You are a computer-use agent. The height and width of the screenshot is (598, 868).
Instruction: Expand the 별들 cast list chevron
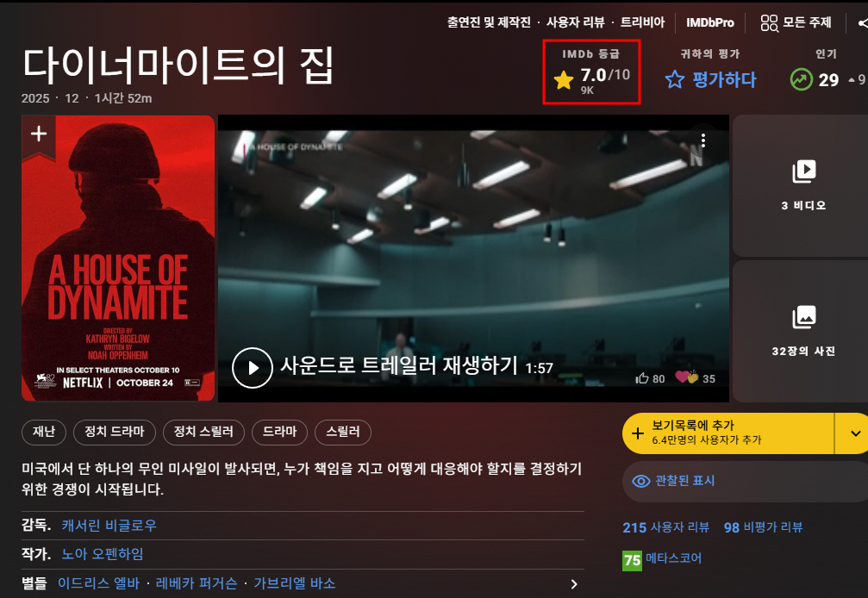[x=574, y=584]
